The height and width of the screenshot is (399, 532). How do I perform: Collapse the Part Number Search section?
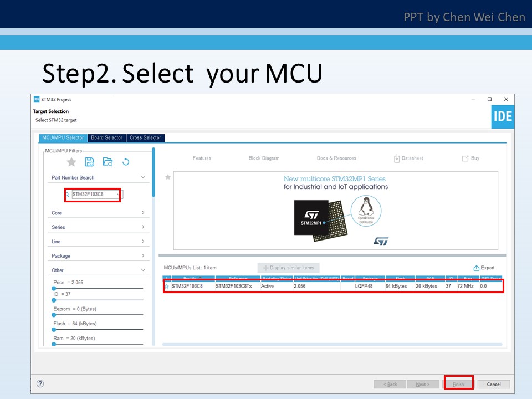[x=143, y=177]
